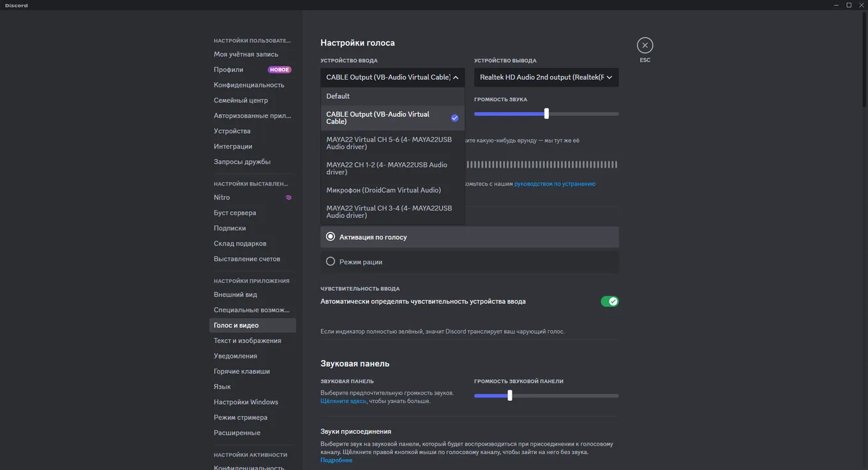Image resolution: width=868 pixels, height=470 pixels.
Task: Open "Конфиденциальность" below Профили
Action: pyautogui.click(x=253, y=85)
